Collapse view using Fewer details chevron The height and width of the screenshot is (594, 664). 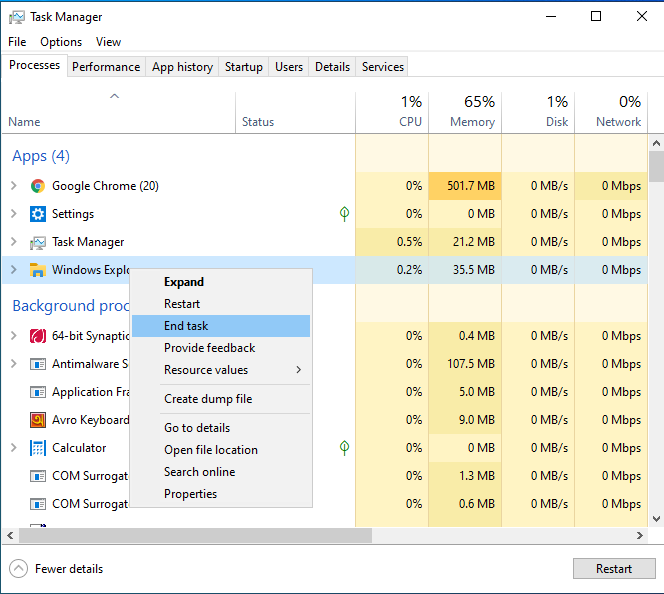point(18,569)
